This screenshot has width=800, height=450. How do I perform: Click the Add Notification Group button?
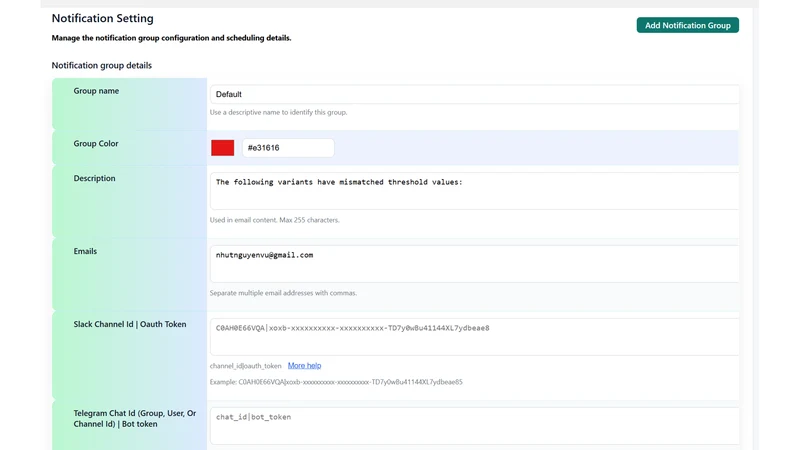pyautogui.click(x=687, y=25)
